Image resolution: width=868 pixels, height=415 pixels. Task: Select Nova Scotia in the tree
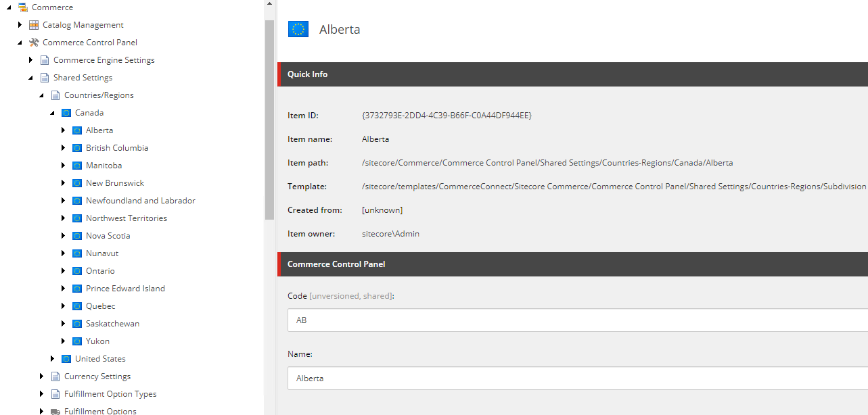[108, 236]
